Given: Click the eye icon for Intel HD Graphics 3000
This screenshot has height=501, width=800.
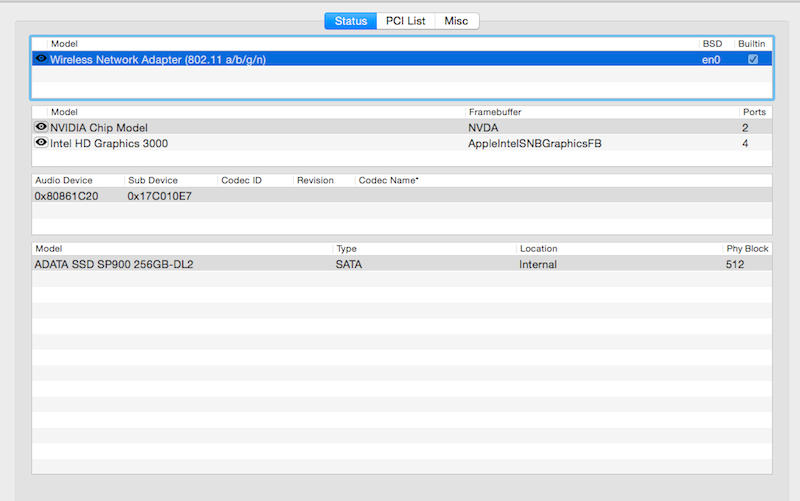Looking at the screenshot, I should (41, 143).
